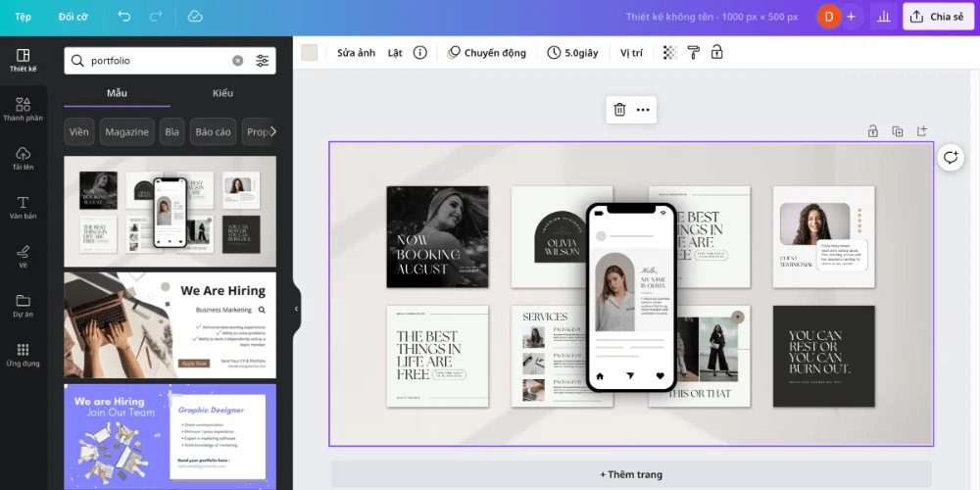Select the Viền category chip
Viewport: 980px width, 490px height.
79,132
